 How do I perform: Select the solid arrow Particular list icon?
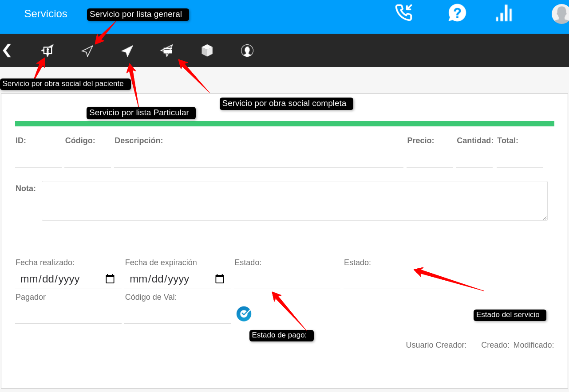pyautogui.click(x=127, y=51)
